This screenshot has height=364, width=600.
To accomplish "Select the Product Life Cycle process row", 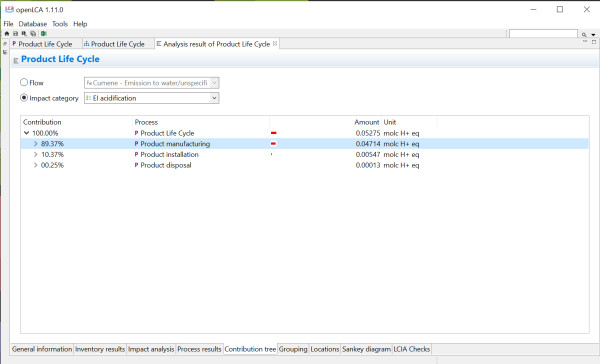I will click(x=305, y=133).
